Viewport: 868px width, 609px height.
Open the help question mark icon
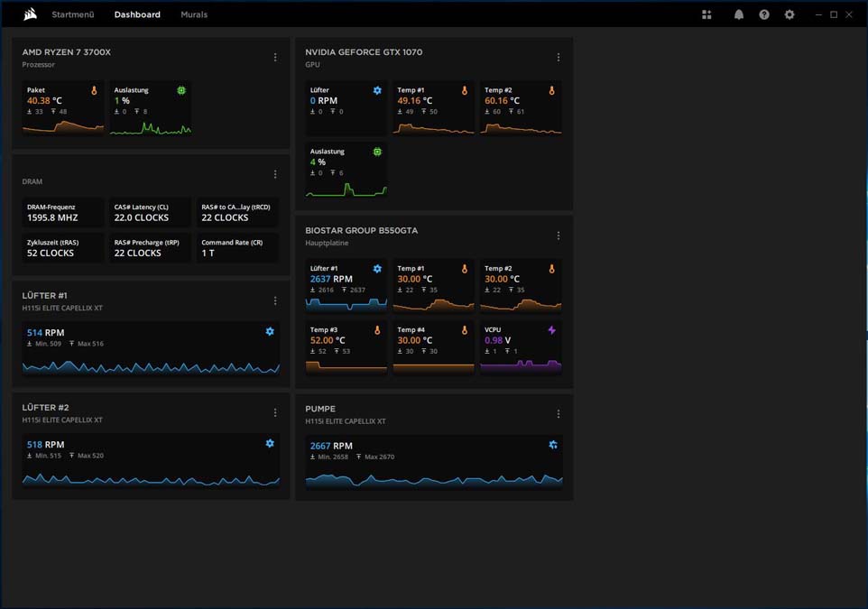tap(764, 15)
